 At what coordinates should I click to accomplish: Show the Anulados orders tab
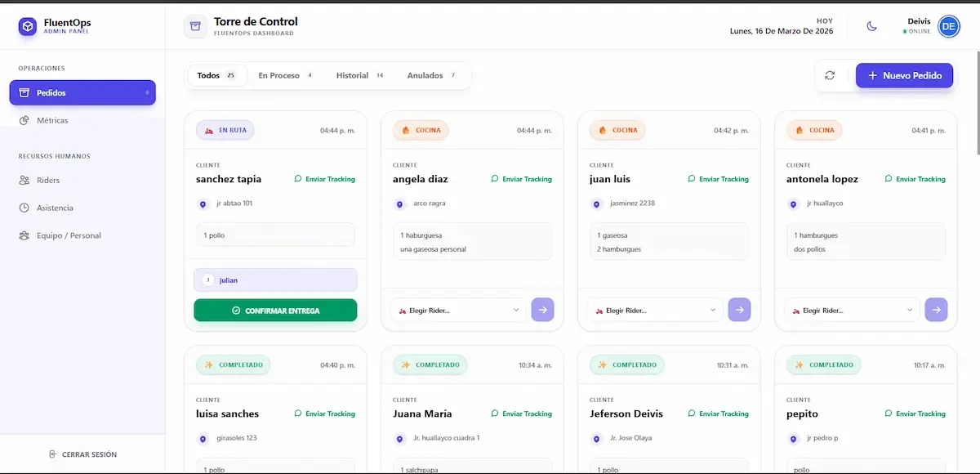[430, 75]
